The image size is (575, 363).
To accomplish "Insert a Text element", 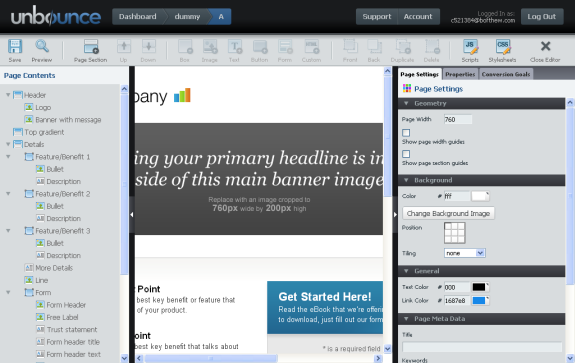I will click(234, 51).
